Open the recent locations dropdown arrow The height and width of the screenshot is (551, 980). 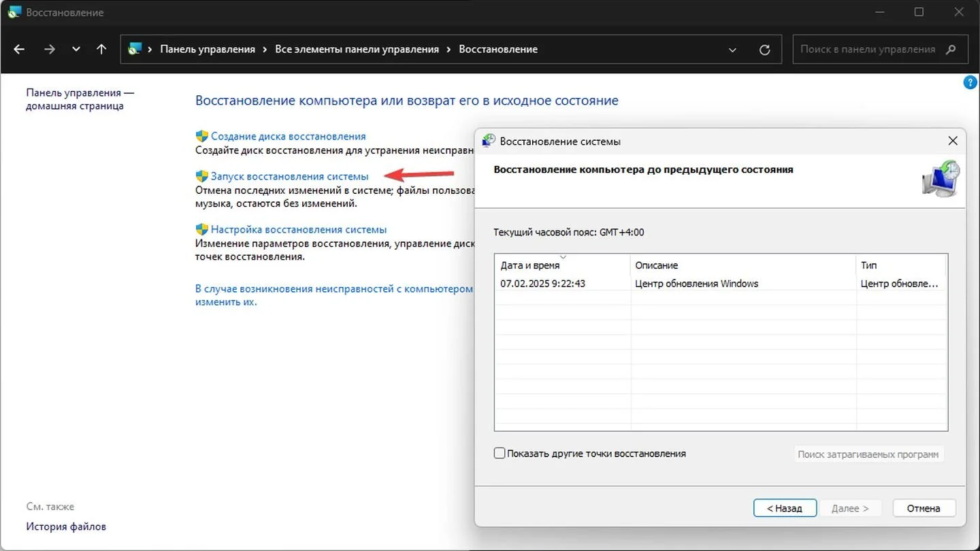coord(76,49)
